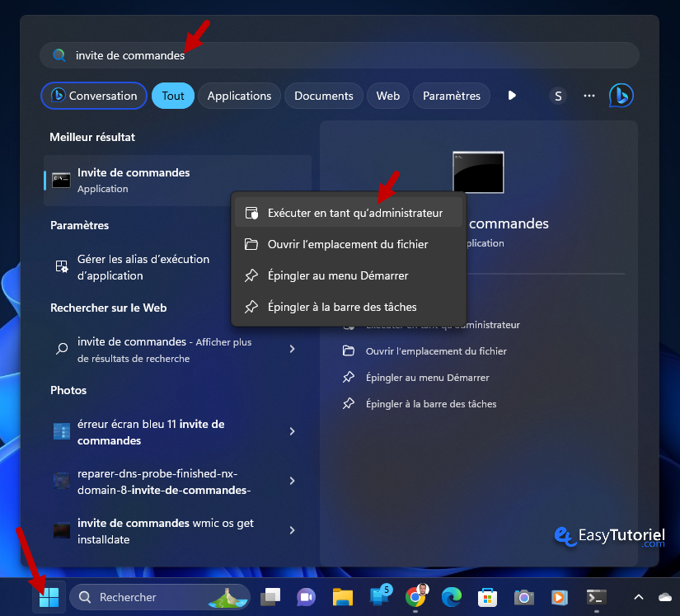Open File Explorer from the taskbar
The height and width of the screenshot is (616, 680).
pos(343,596)
